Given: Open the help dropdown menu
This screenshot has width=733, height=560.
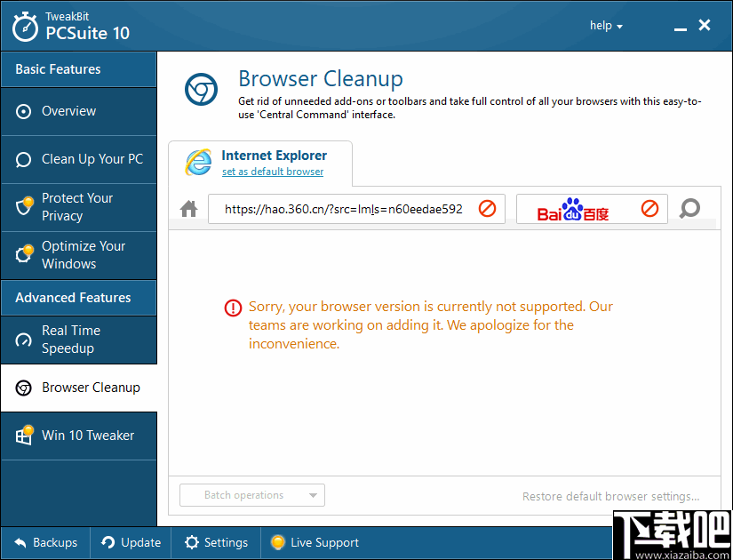Looking at the screenshot, I should (605, 25).
